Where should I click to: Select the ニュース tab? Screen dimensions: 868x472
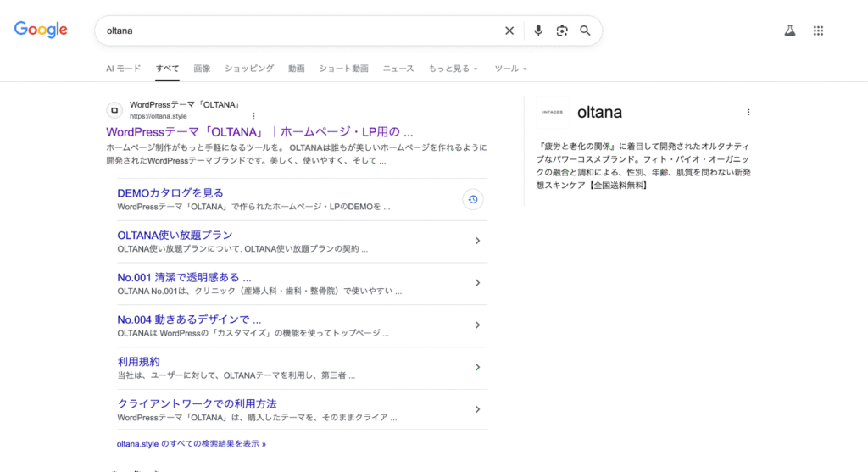point(398,69)
